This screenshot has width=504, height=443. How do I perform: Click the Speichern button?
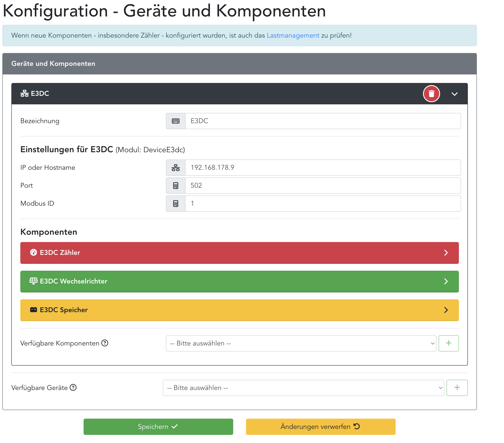158,427
